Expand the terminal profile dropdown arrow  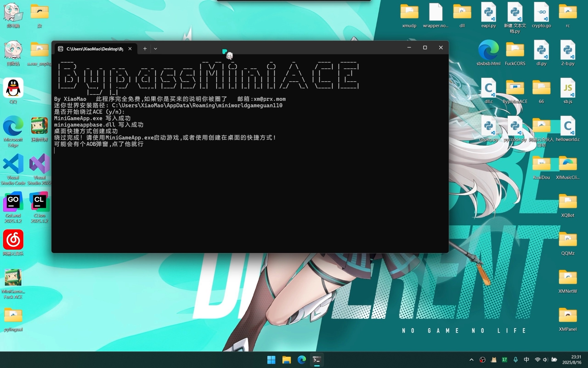(155, 48)
